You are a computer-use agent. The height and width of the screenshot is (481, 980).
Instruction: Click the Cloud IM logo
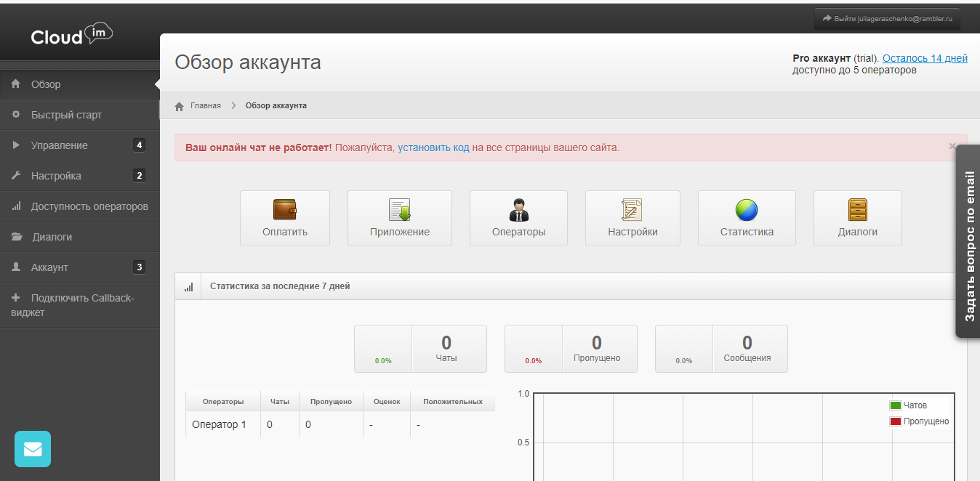(71, 35)
